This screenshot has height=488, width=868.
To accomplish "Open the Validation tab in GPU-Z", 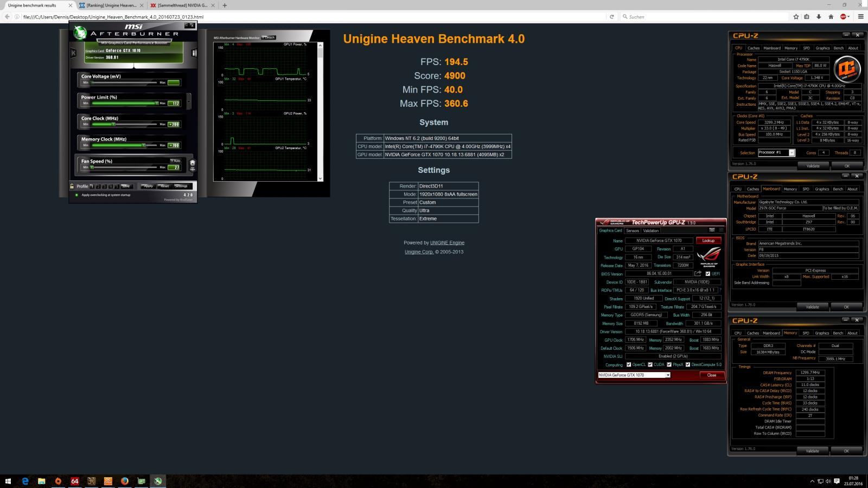I will pyautogui.click(x=650, y=230).
